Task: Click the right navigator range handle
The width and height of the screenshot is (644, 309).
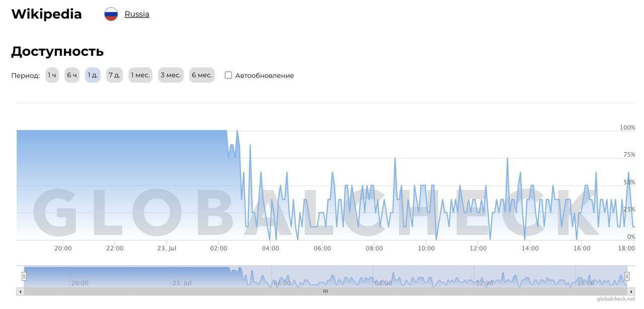Action: pos(627,276)
